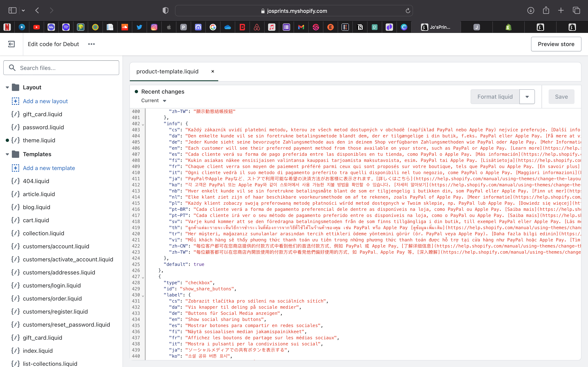Collapse the Templates folder
The image size is (588, 367).
click(x=7, y=154)
